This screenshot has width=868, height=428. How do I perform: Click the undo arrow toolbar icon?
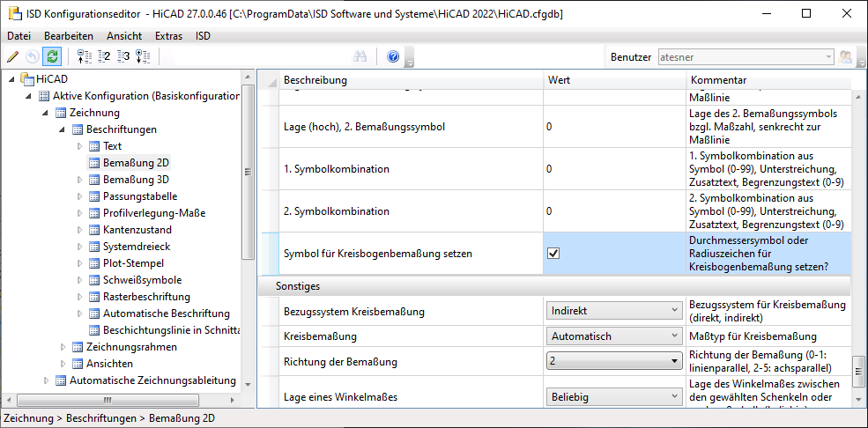(x=33, y=56)
